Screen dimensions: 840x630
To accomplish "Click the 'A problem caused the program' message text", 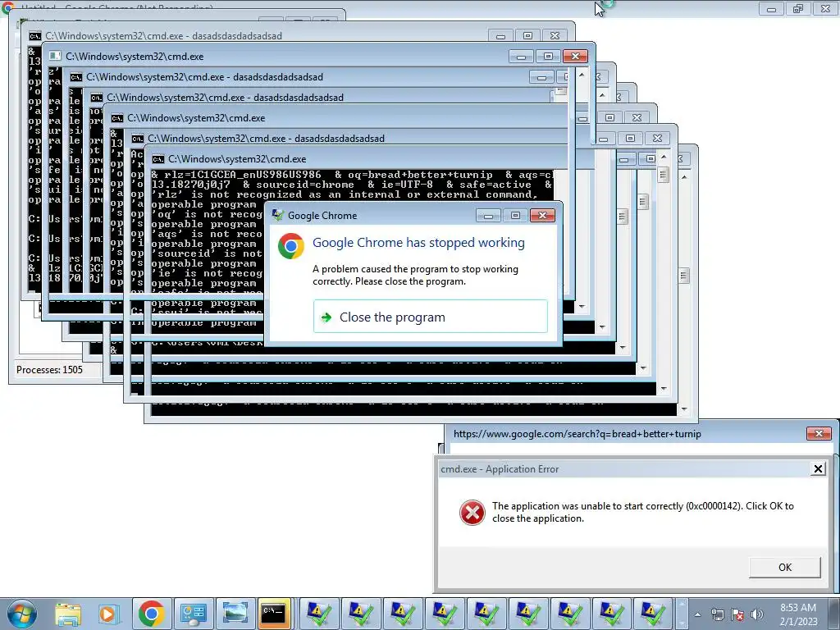I will pos(415,276).
